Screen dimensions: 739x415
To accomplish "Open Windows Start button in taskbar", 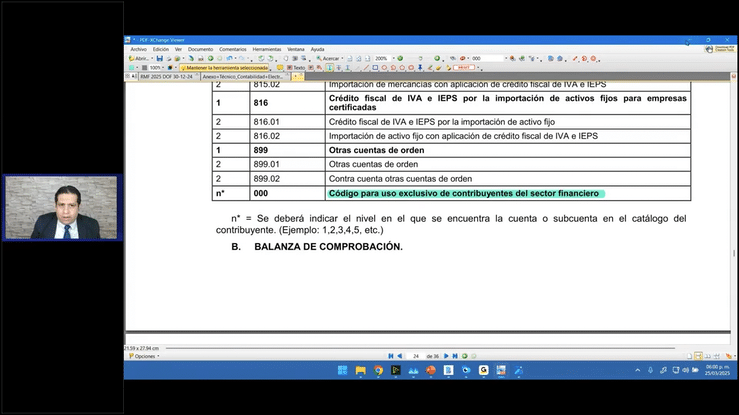I will coord(343,370).
